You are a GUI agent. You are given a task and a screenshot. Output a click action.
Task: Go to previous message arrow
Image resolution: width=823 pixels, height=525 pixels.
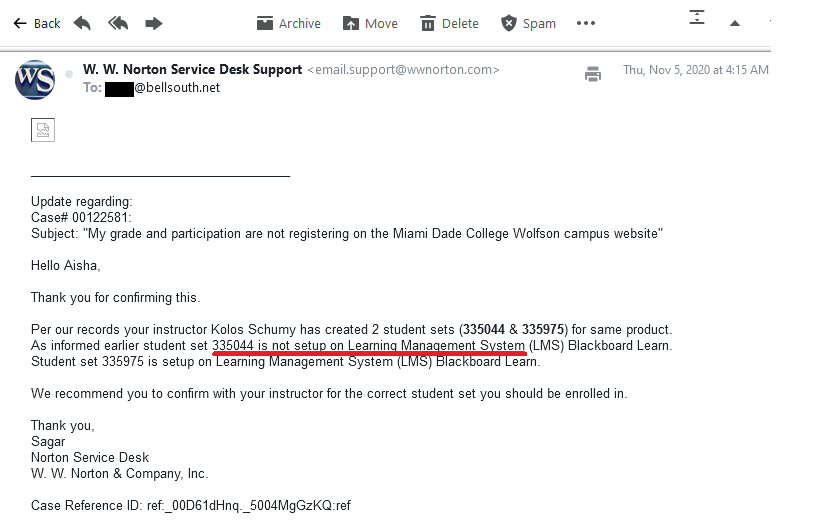point(735,23)
